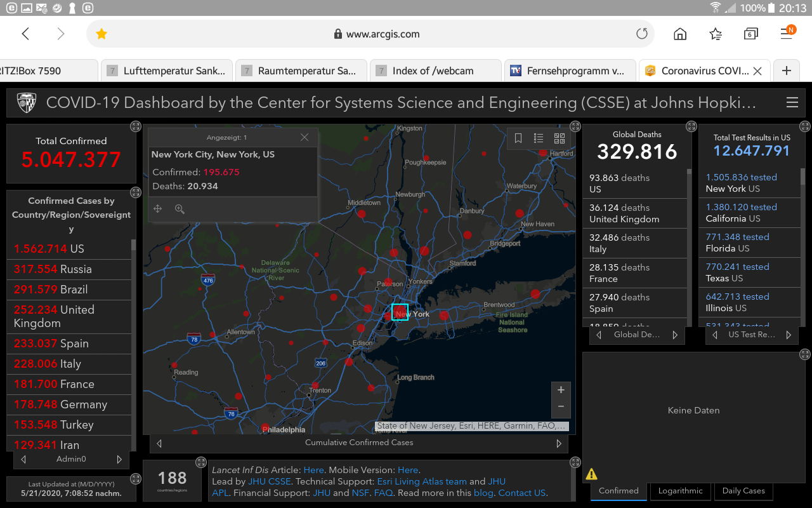
Task: Open map bookmarks icon
Action: coord(518,138)
